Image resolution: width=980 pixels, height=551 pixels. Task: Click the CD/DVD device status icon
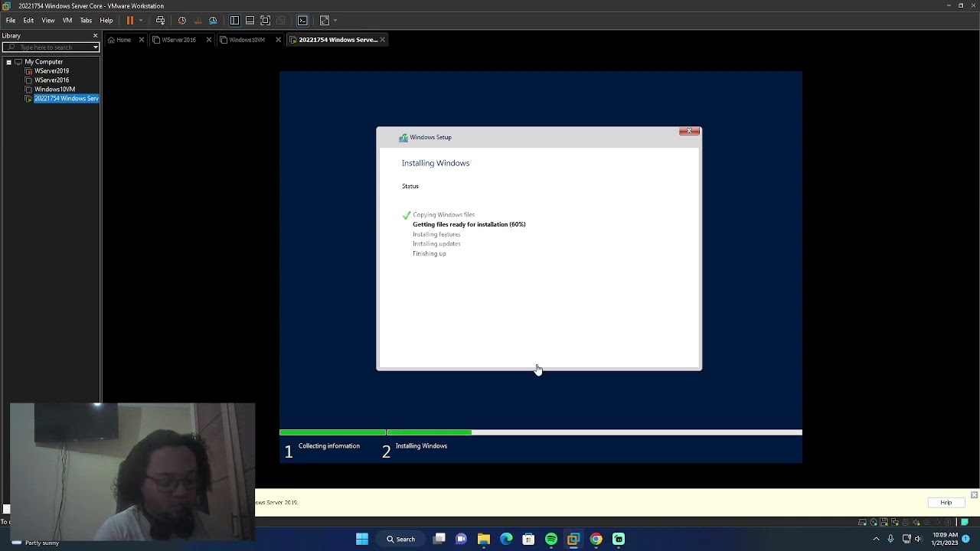tap(874, 522)
